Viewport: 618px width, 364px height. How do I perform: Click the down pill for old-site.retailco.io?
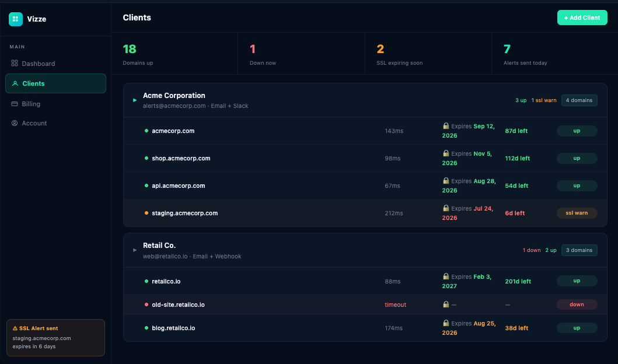tap(577, 304)
